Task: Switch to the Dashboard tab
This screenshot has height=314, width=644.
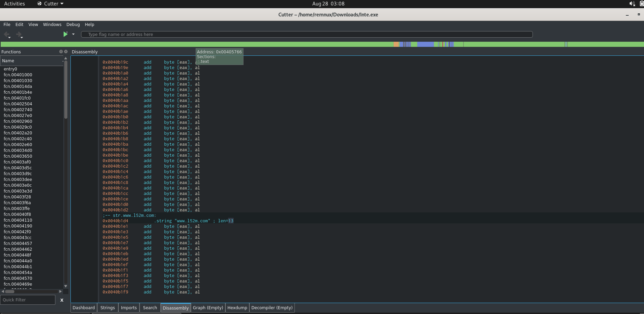Action: tap(84, 308)
